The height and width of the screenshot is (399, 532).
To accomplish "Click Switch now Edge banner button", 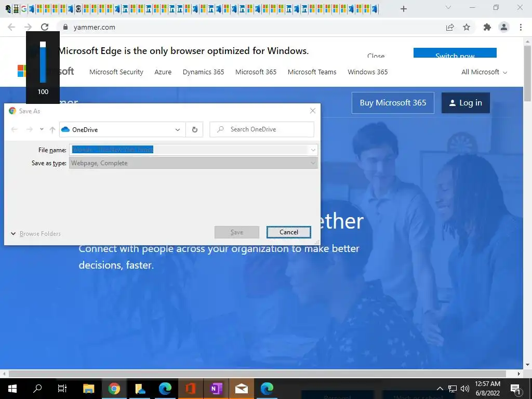I will (455, 53).
